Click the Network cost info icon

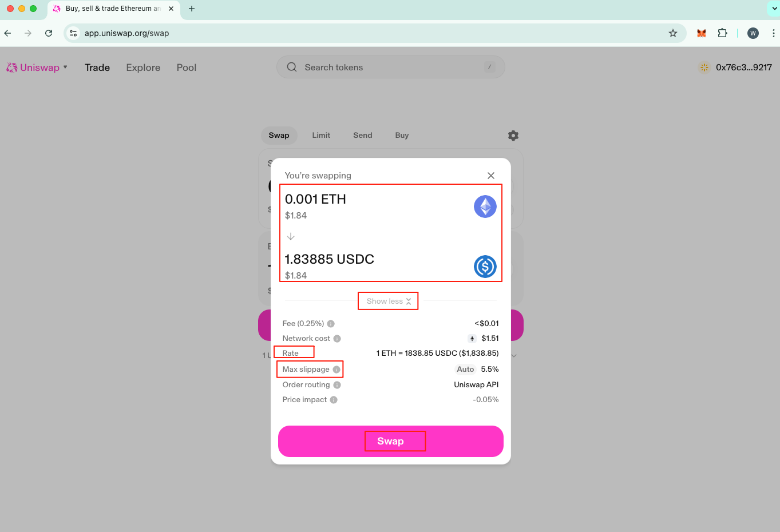337,339
